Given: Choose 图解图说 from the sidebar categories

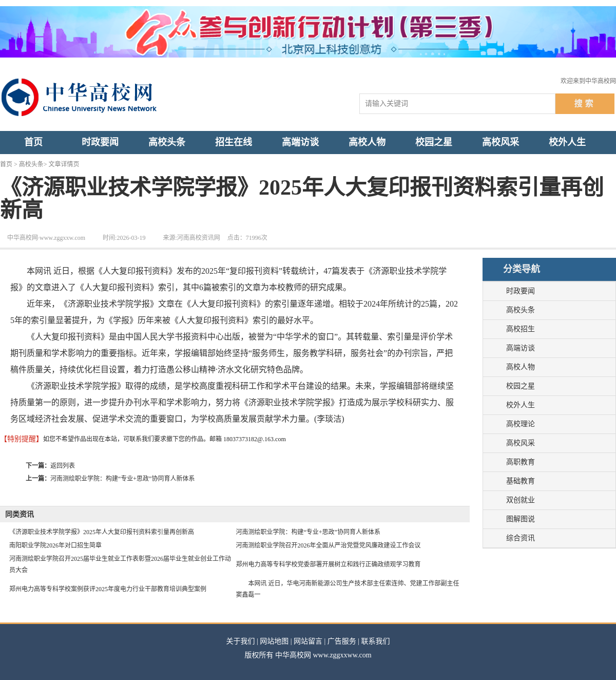Looking at the screenshot, I should (521, 519).
